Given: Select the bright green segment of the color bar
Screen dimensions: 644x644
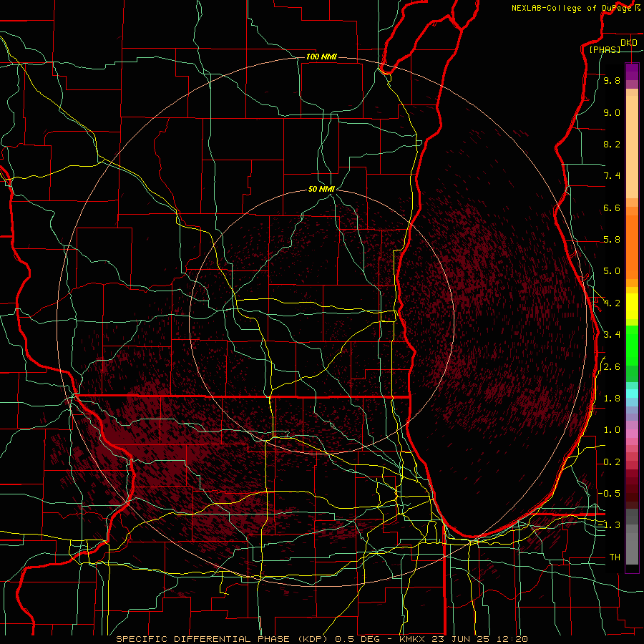Looking at the screenshot, I should [632, 345].
